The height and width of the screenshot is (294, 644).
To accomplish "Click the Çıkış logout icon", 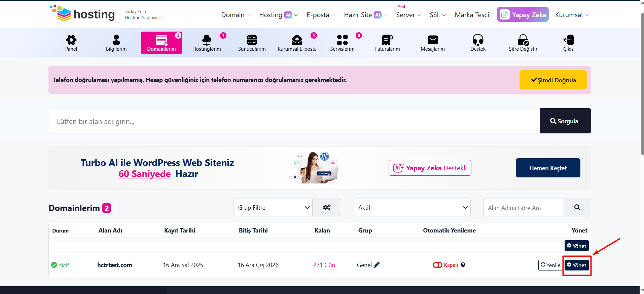I will point(568,40).
